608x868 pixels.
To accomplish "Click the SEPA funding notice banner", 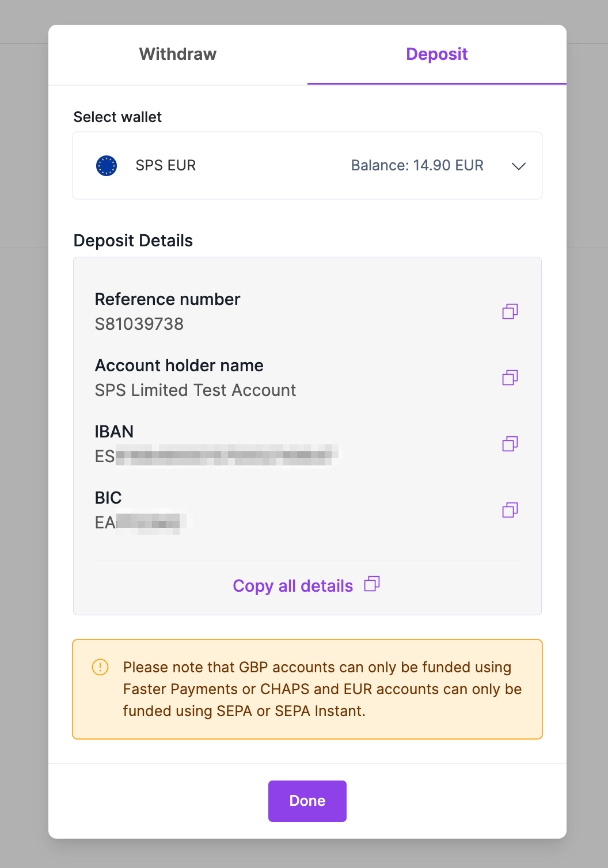I will (307, 689).
